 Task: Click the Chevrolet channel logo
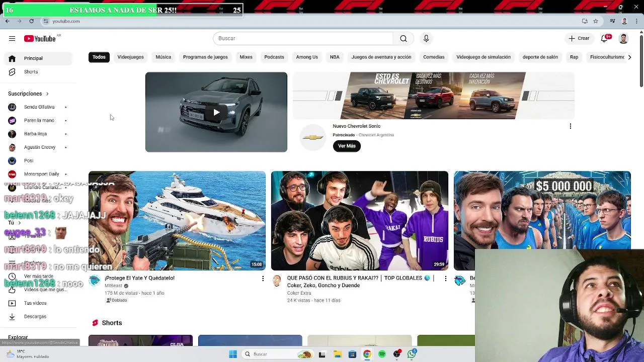point(312,137)
